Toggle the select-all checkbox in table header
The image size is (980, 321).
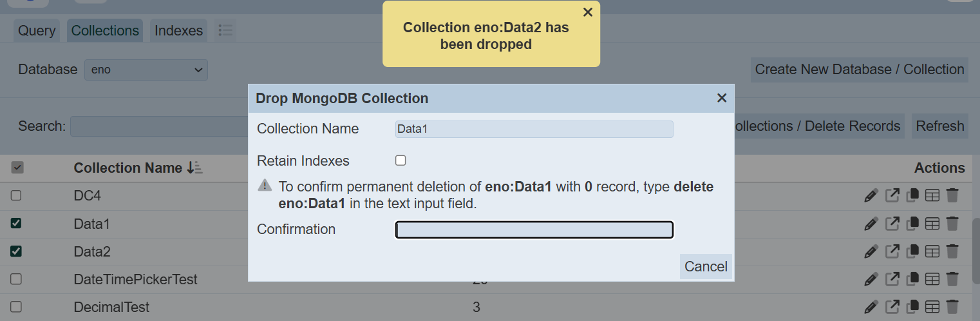18,168
